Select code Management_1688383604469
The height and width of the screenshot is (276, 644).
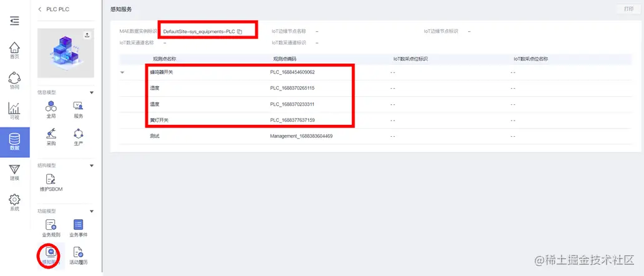pos(301,136)
